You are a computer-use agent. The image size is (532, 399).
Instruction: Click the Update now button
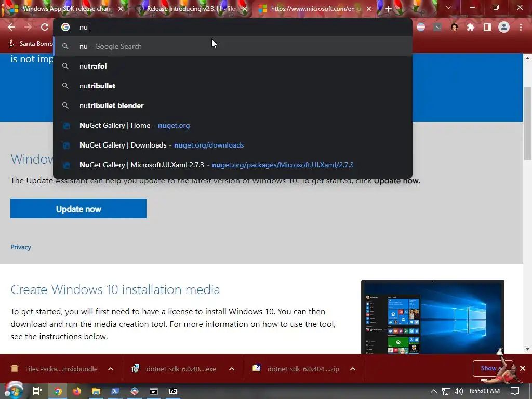[x=78, y=209]
